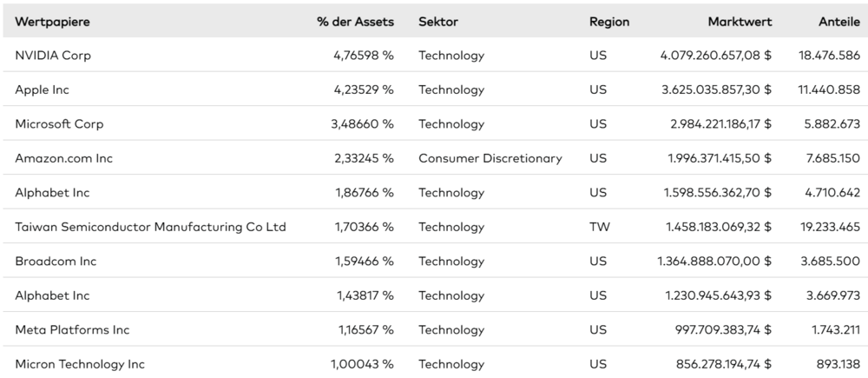Sort by % der Assets column header

(x=355, y=22)
